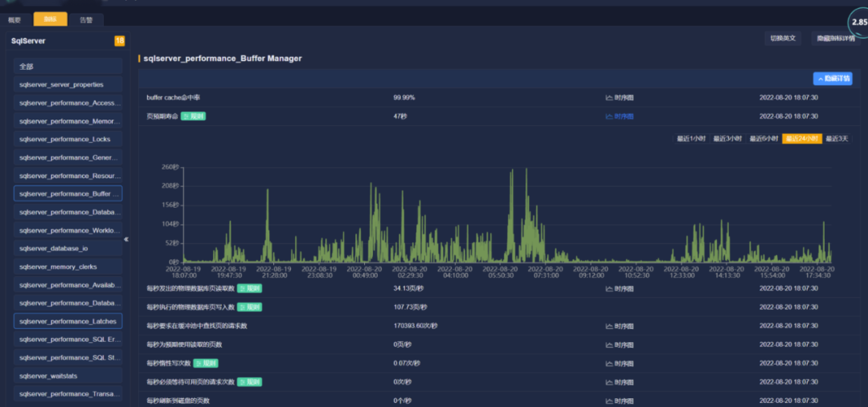Collapse the sidebar with double-chevron arrow
868x407 pixels.
[126, 239]
